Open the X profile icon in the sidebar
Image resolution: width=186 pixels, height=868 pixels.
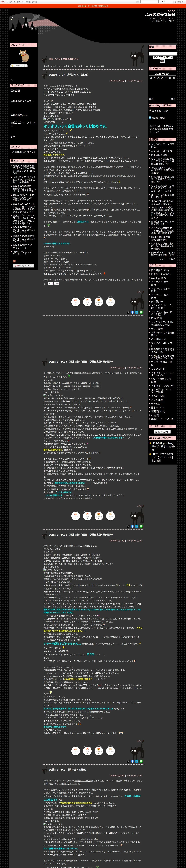11,80
